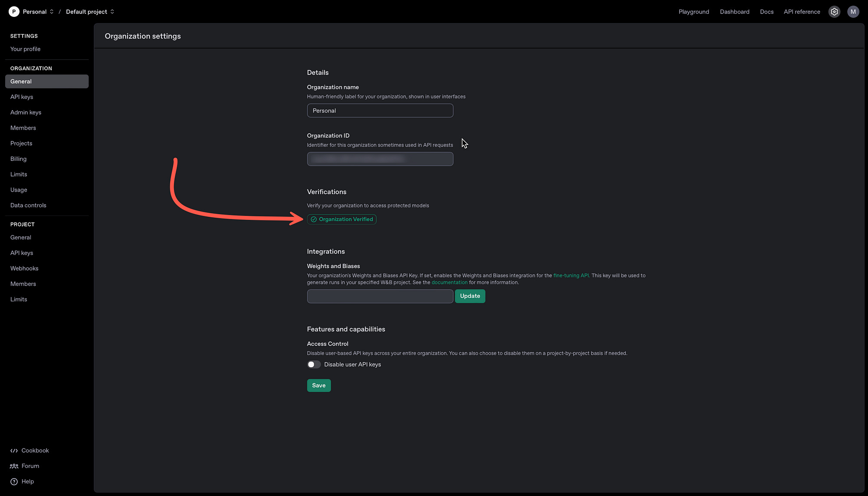
Task: Select General under Organization
Action: 47,82
